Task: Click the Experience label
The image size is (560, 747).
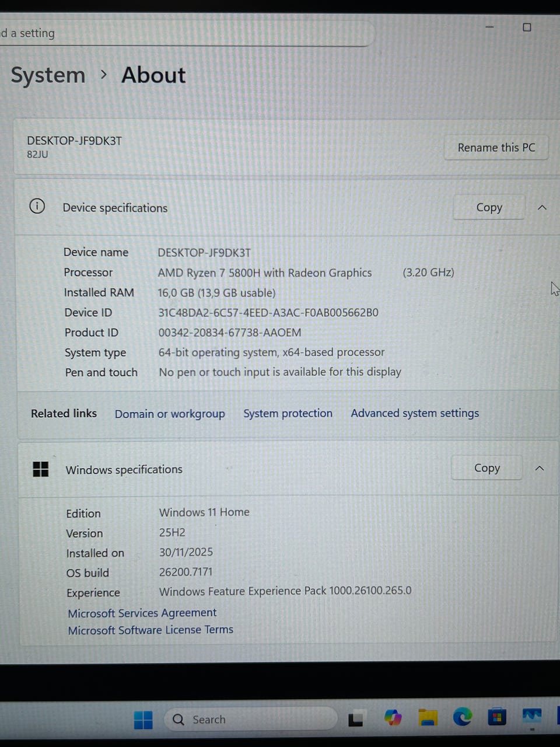Action: pyautogui.click(x=93, y=593)
